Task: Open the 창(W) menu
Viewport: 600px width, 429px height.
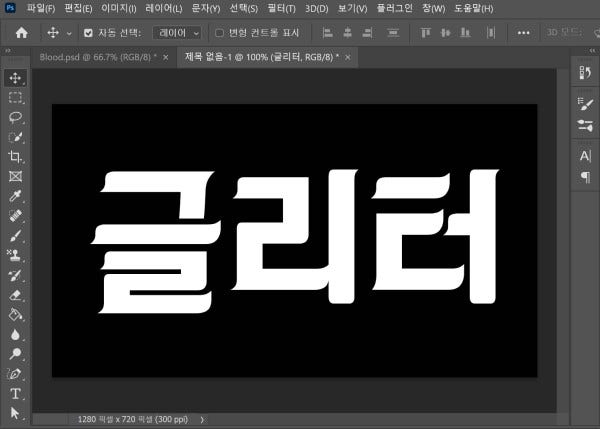Action: 434,8
